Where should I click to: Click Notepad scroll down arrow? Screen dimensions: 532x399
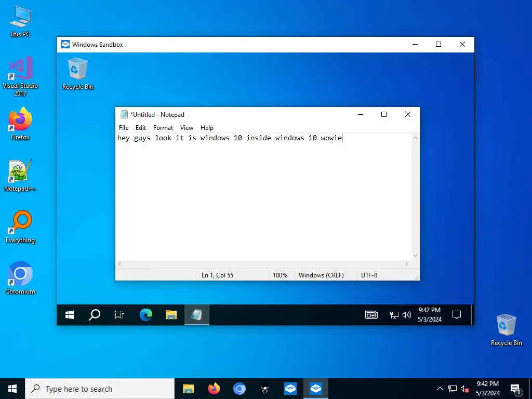[x=415, y=256]
